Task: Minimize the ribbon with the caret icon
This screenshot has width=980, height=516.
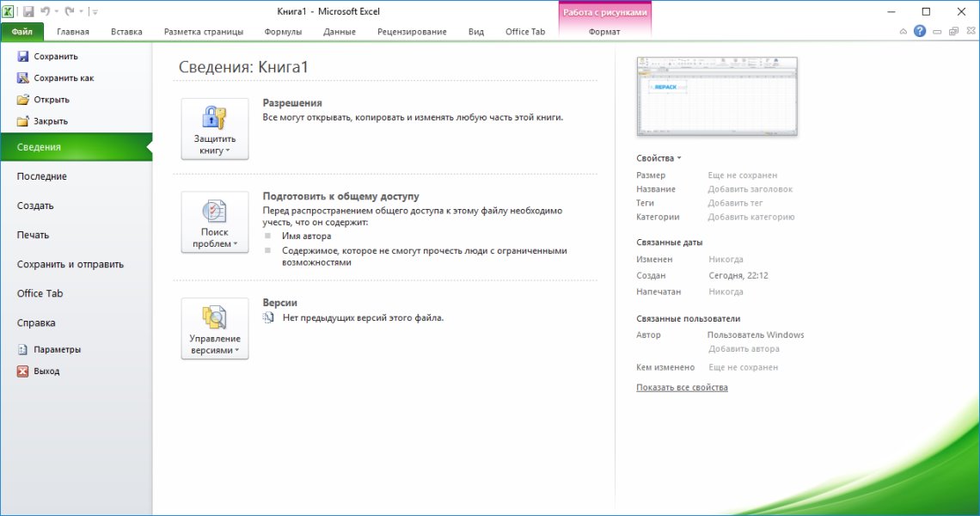Action: [x=903, y=32]
